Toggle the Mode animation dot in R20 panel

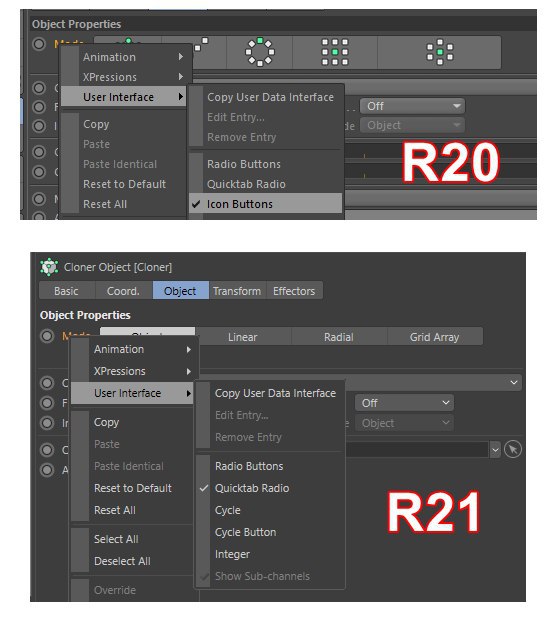click(39, 44)
